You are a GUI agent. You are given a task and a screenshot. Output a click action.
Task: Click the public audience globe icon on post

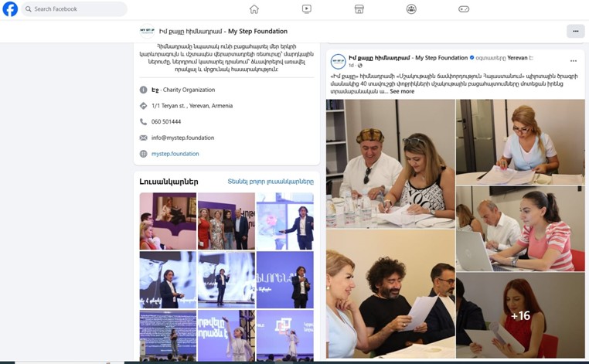tap(360, 66)
